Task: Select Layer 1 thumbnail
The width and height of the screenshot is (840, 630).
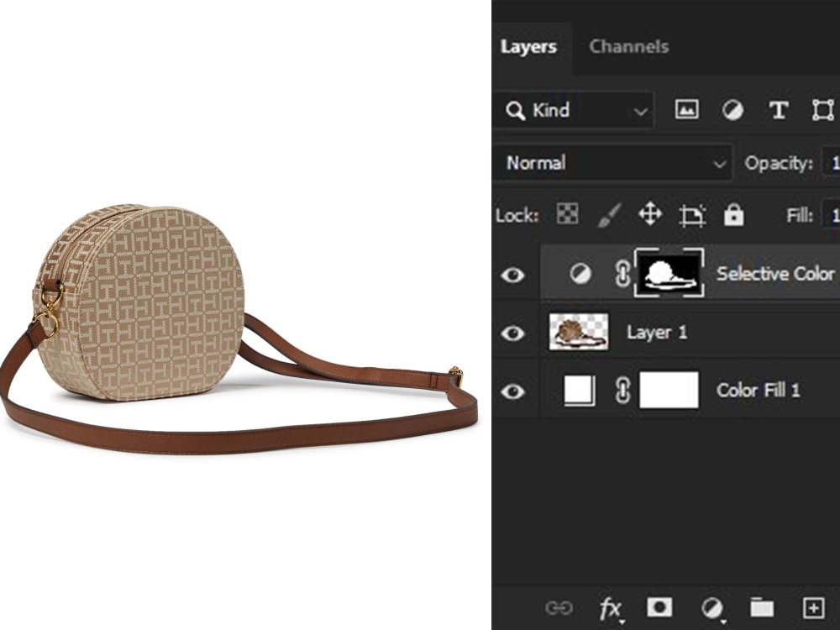Action: 579,332
